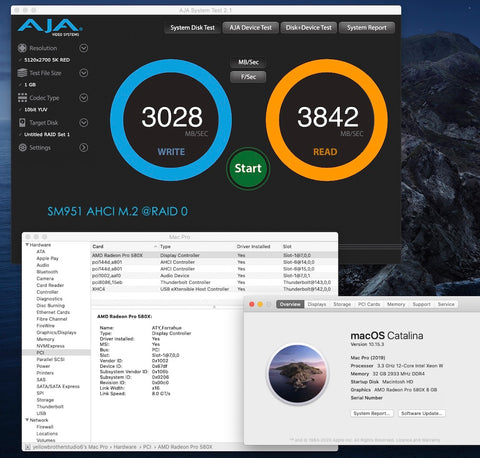Select Firewall under Network
Image resolution: width=480 pixels, height=458 pixels.
[45, 427]
